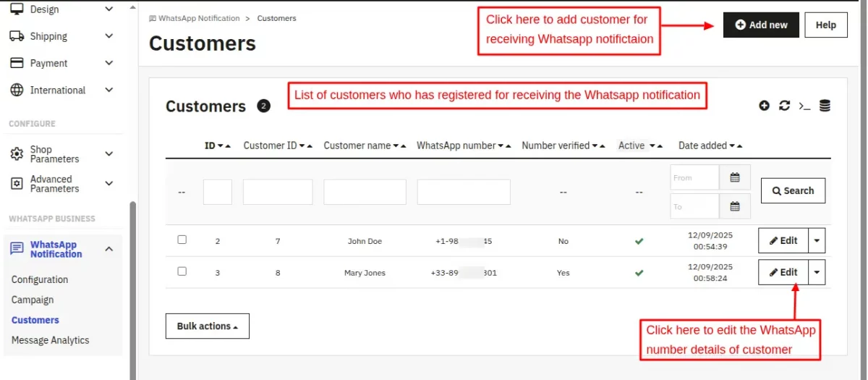Edit Mary Jones' customer record
The image size is (868, 380).
tap(783, 273)
